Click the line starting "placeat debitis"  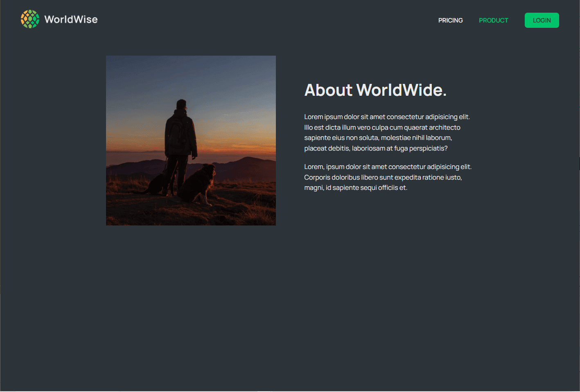point(376,149)
